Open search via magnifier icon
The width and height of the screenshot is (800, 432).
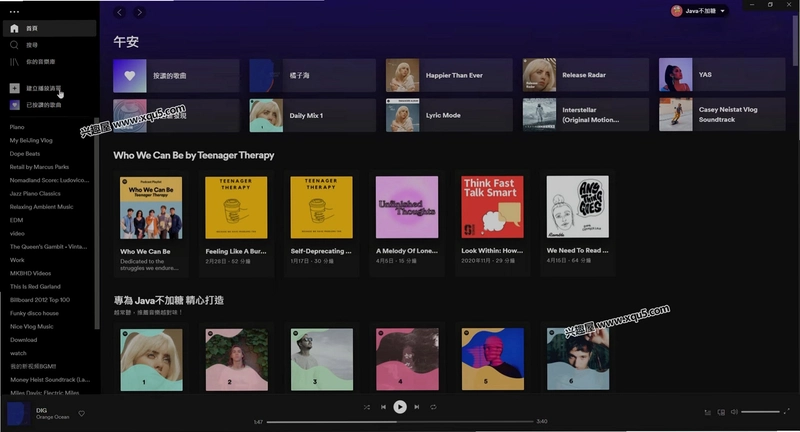(14, 45)
